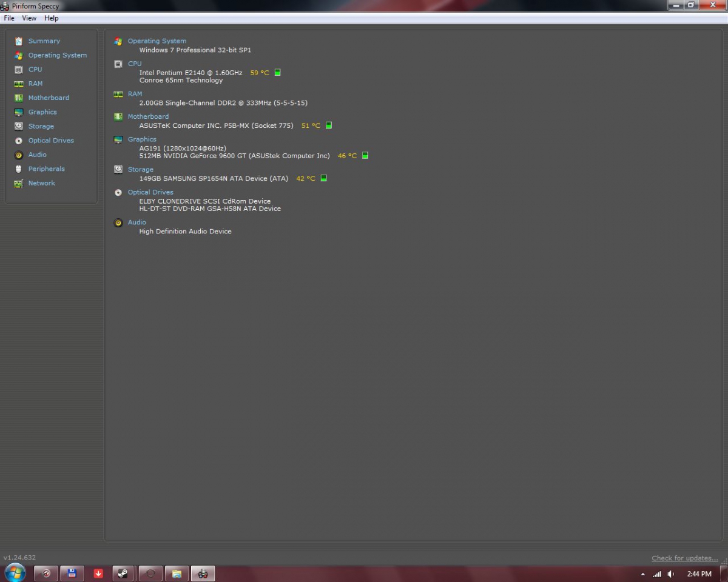Click 'HL-DT-ST DVD-RAM GSA-H58N' line
Screen dimensions: 728x582
(210, 209)
